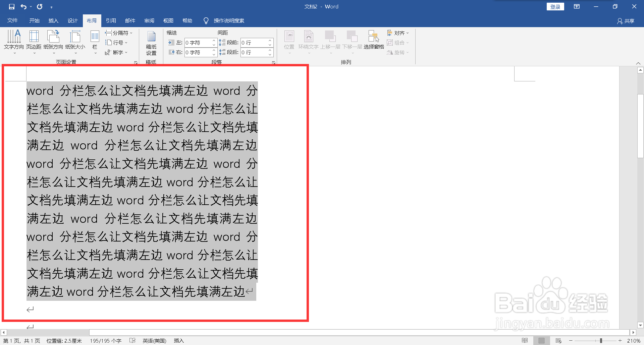Viewport: 644px width, 345px height.
Task: Click the proofing check icon in status bar
Action: tap(132, 341)
